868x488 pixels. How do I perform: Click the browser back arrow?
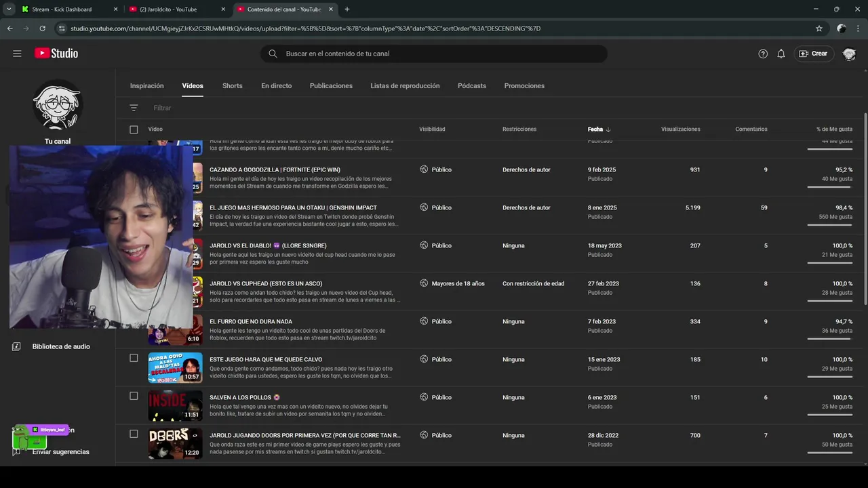click(9, 28)
